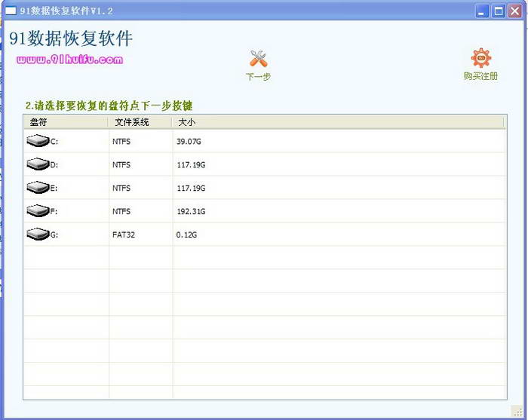Click the 购买注册 text label
The width and height of the screenshot is (528, 420).
click(x=480, y=76)
